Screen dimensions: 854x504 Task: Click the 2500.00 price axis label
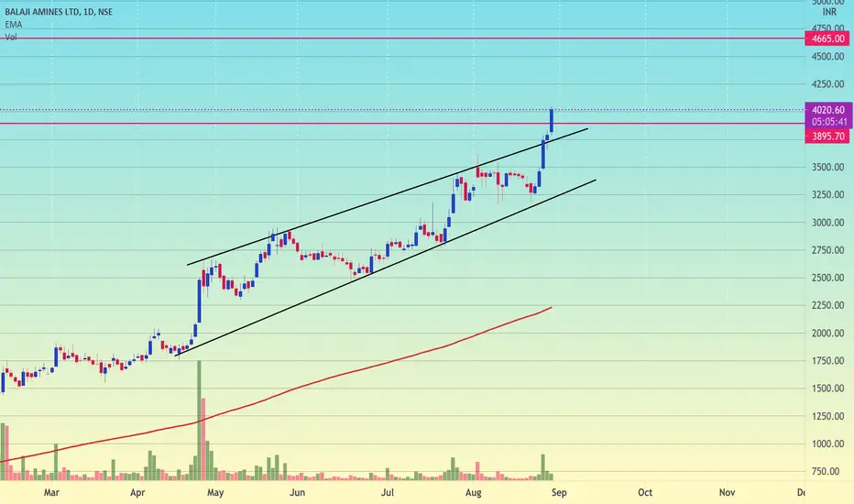click(827, 278)
